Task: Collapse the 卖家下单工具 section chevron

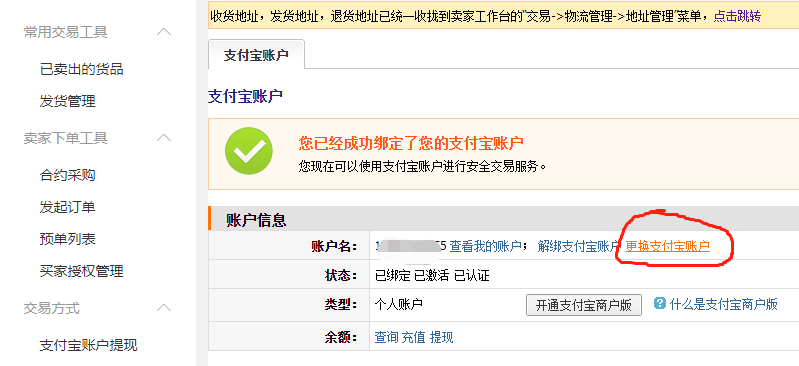Action: tap(164, 138)
